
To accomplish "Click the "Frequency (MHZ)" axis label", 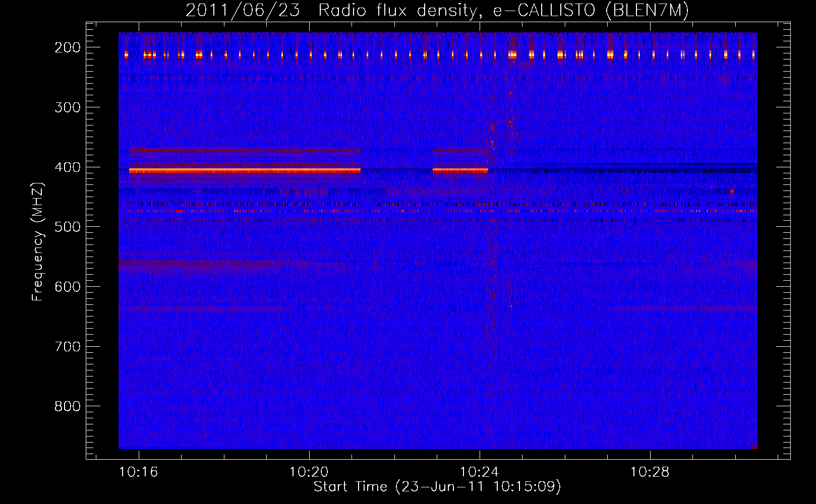I will (38, 241).
